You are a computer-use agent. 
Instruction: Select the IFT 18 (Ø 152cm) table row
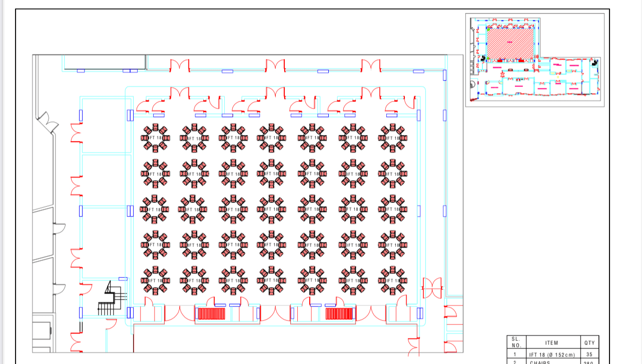tap(551, 354)
